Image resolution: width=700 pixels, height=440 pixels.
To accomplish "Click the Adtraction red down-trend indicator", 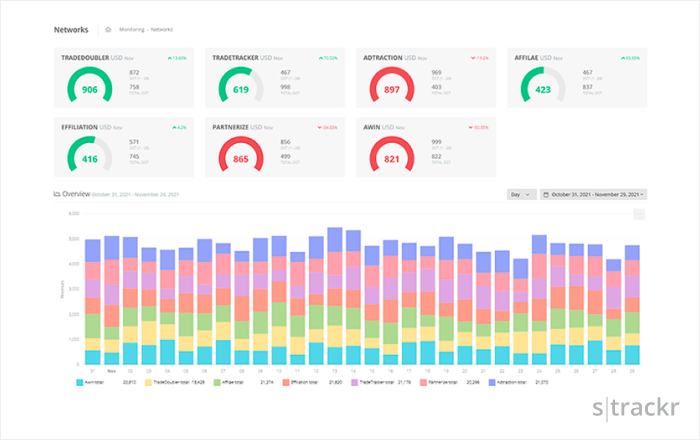I will (479, 58).
